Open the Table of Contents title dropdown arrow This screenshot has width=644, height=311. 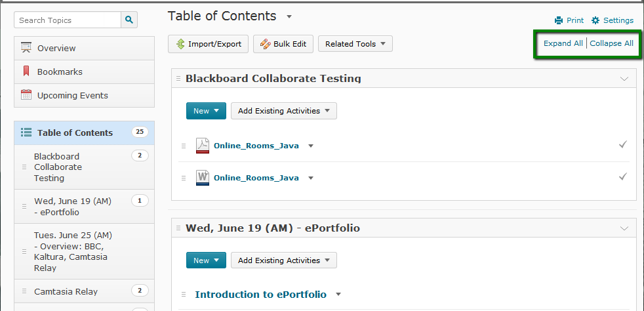click(289, 17)
